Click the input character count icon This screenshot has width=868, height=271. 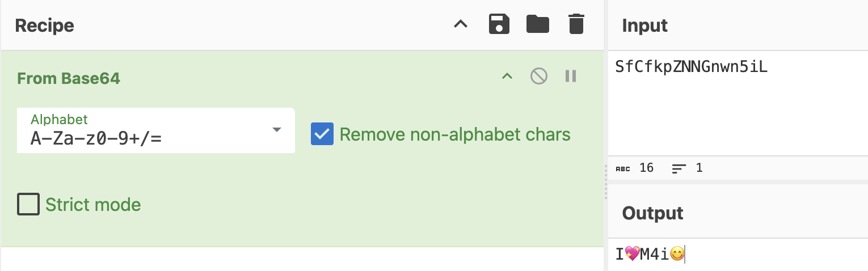(x=623, y=168)
